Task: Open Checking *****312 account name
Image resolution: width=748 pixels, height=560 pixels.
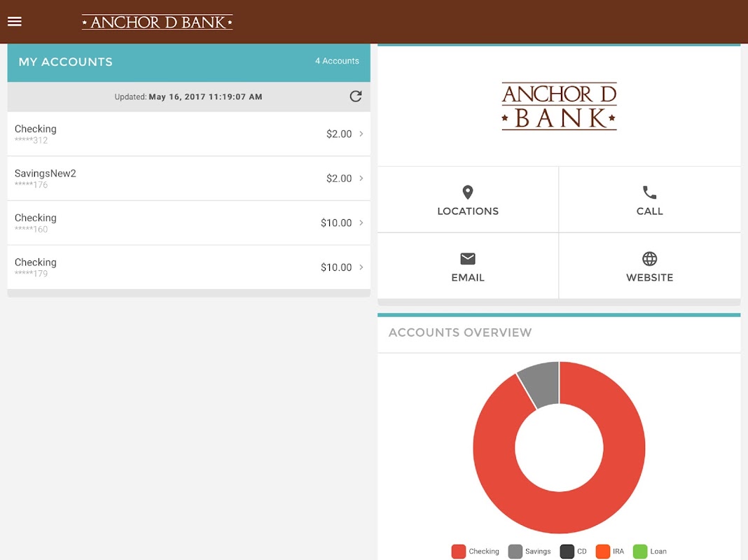Action: point(35,129)
